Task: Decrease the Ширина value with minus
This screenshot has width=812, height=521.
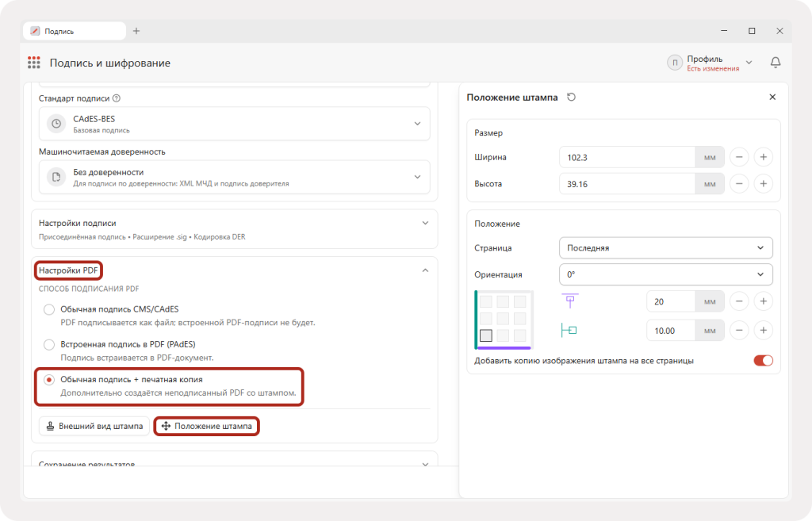Action: (739, 157)
